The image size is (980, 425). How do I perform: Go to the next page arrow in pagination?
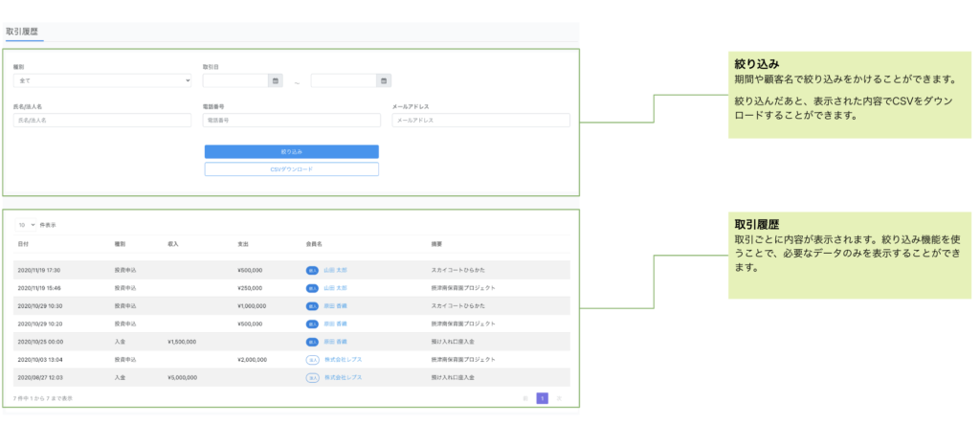tap(560, 397)
